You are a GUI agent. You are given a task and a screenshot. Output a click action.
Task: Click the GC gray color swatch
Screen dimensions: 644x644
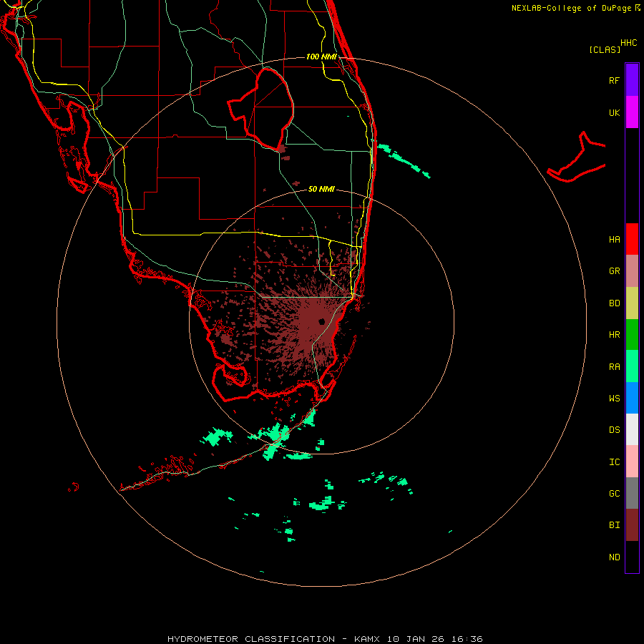tap(632, 493)
